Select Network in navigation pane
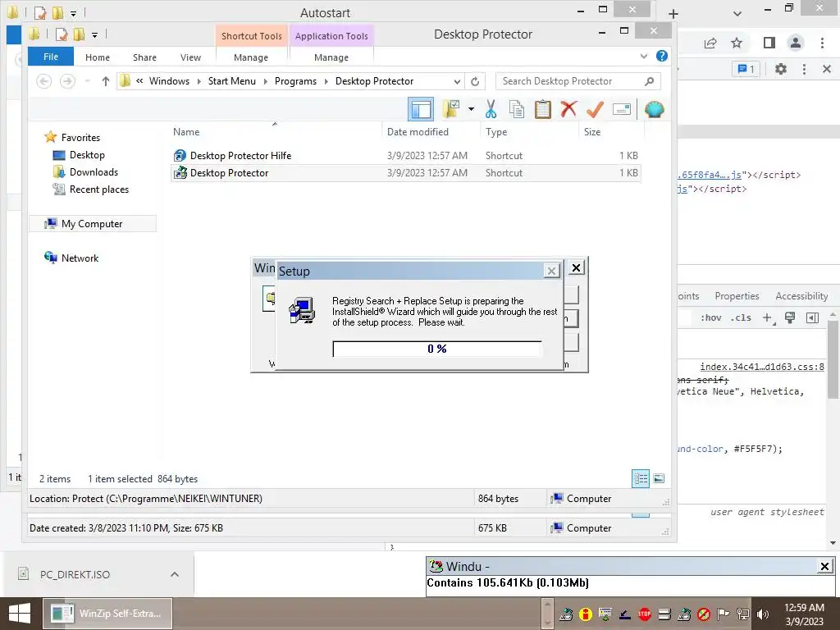This screenshot has width=840, height=630. (80, 258)
